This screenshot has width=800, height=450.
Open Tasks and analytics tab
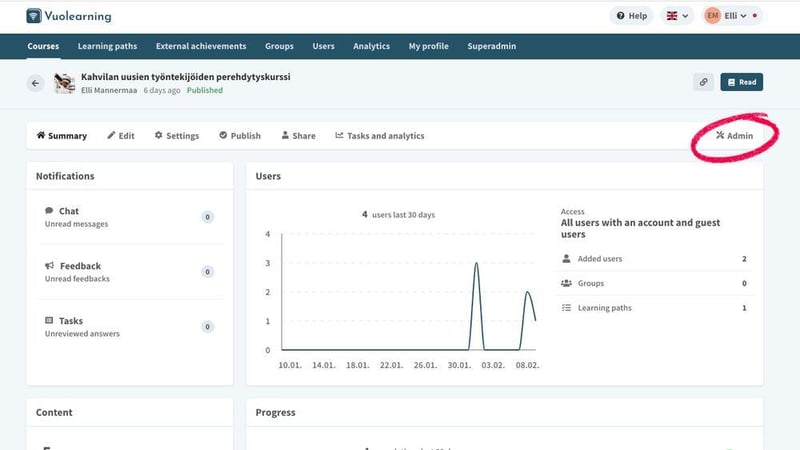pos(380,136)
